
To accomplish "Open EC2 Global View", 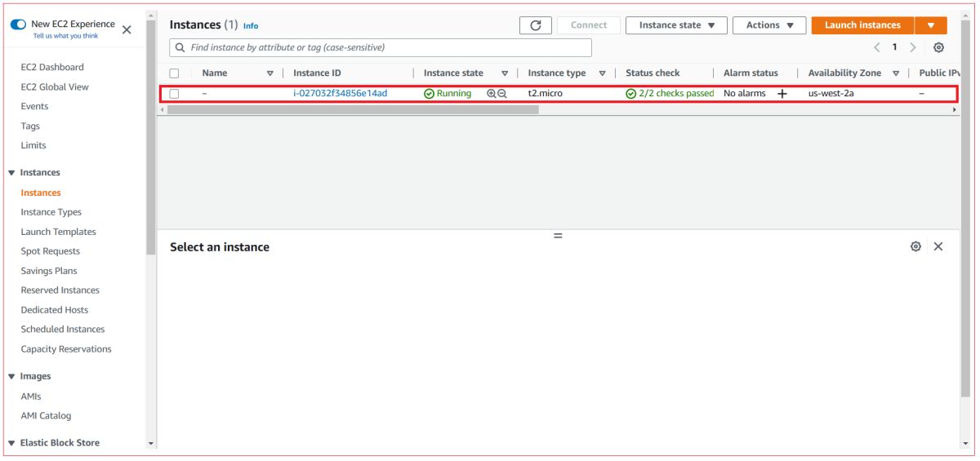I will (x=55, y=87).
